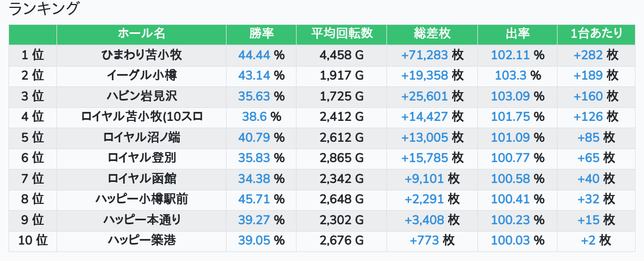
Task: Click the 44.44 win rate value
Action: coord(254,55)
